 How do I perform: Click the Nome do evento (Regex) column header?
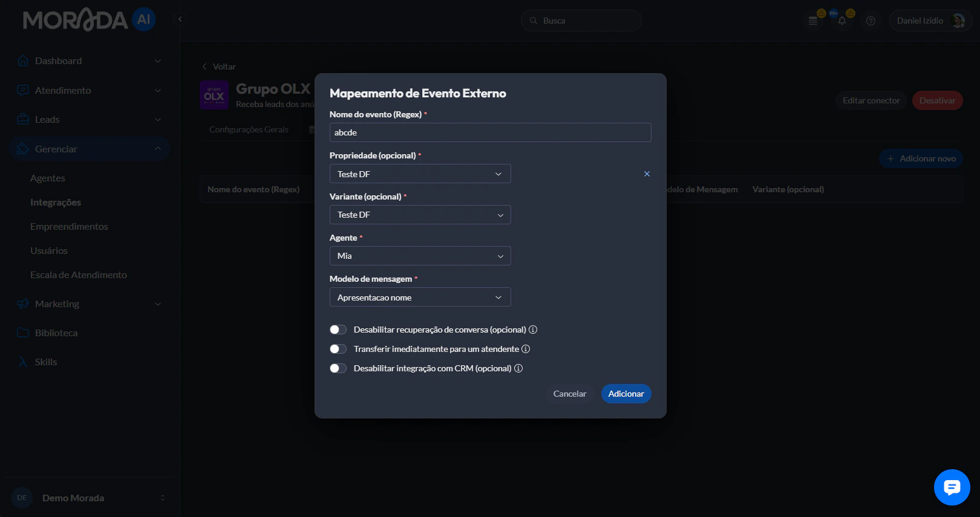tap(253, 189)
